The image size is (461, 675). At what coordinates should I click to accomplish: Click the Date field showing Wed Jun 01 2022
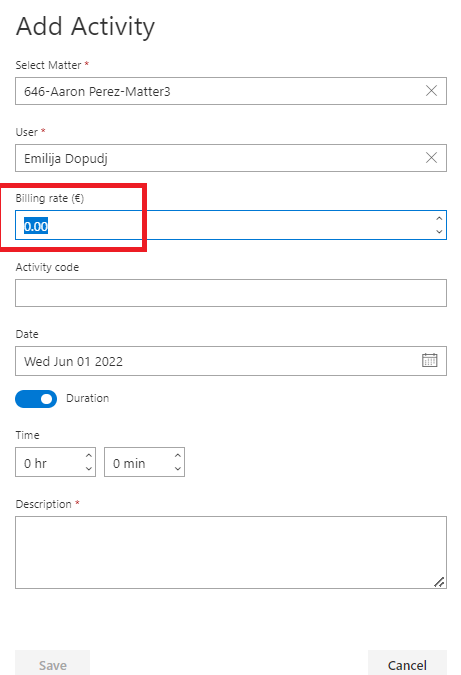click(x=231, y=361)
